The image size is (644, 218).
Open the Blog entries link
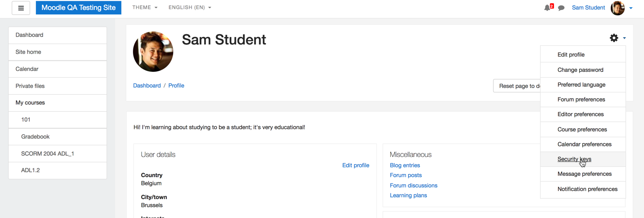(405, 166)
